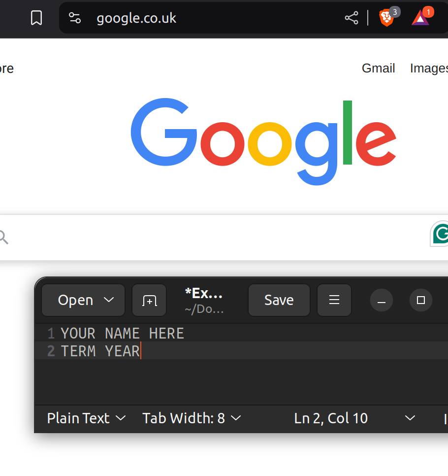Open Brave Rewards via the triangle icon
448x476 pixels.
420,18
